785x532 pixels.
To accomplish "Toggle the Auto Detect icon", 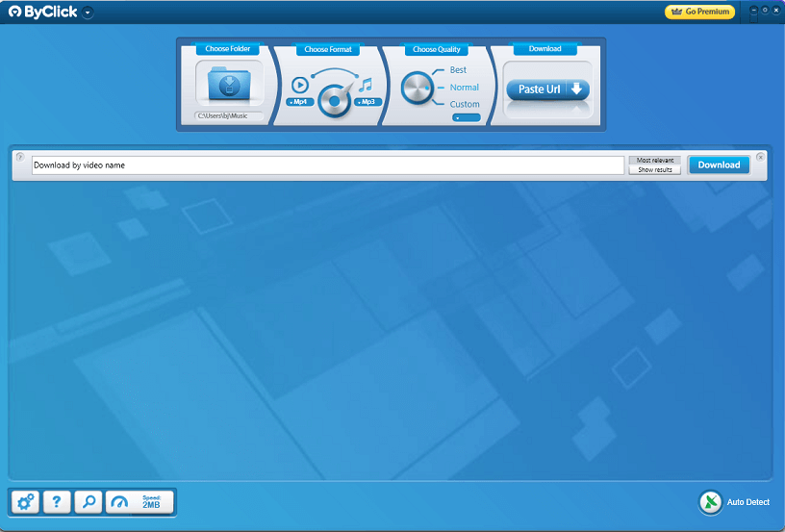I will pos(710,502).
